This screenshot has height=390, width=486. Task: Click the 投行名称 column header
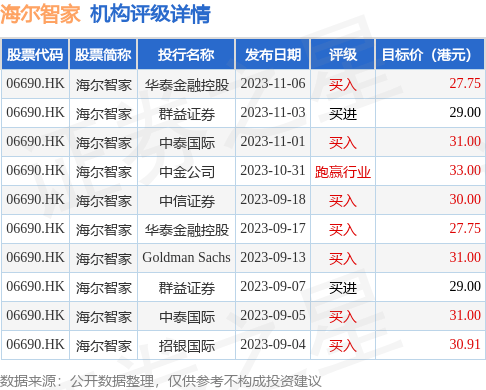tap(186, 54)
